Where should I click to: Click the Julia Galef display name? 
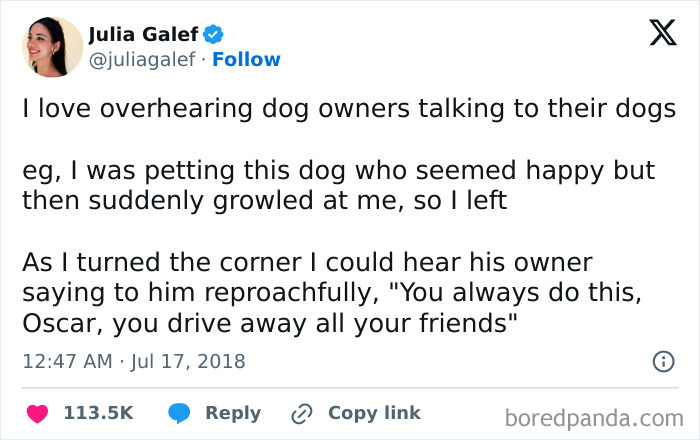pos(143,34)
